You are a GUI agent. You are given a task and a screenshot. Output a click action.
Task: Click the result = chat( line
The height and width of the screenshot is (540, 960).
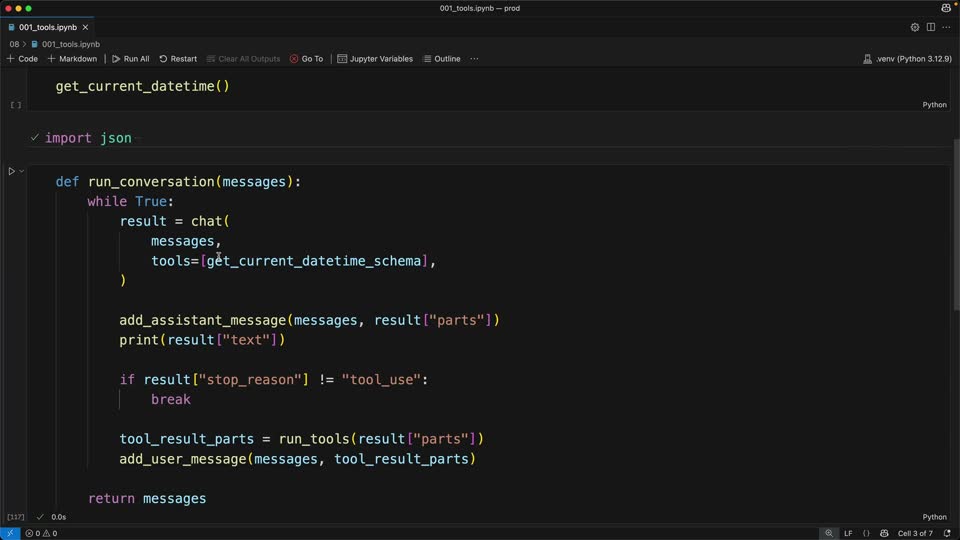(x=174, y=221)
